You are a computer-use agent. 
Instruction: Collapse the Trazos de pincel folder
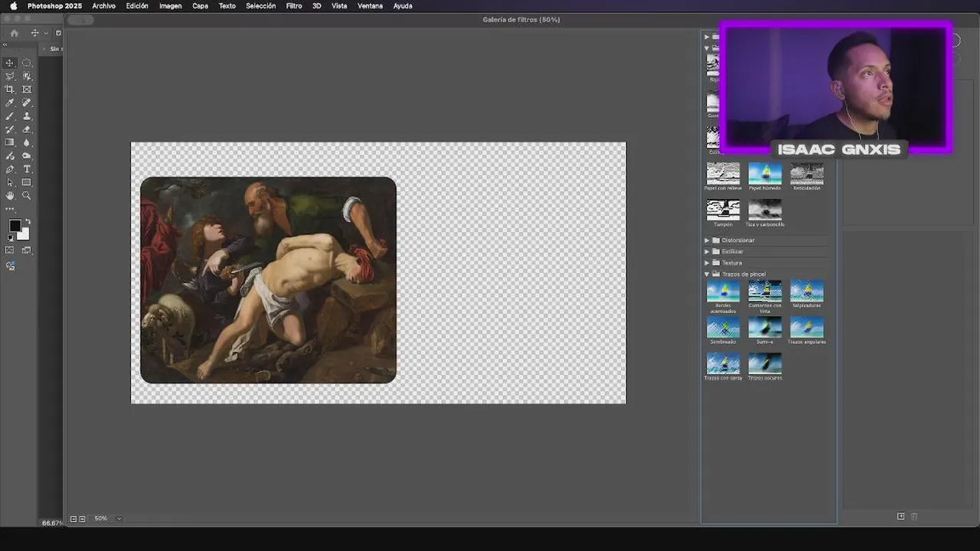click(707, 274)
